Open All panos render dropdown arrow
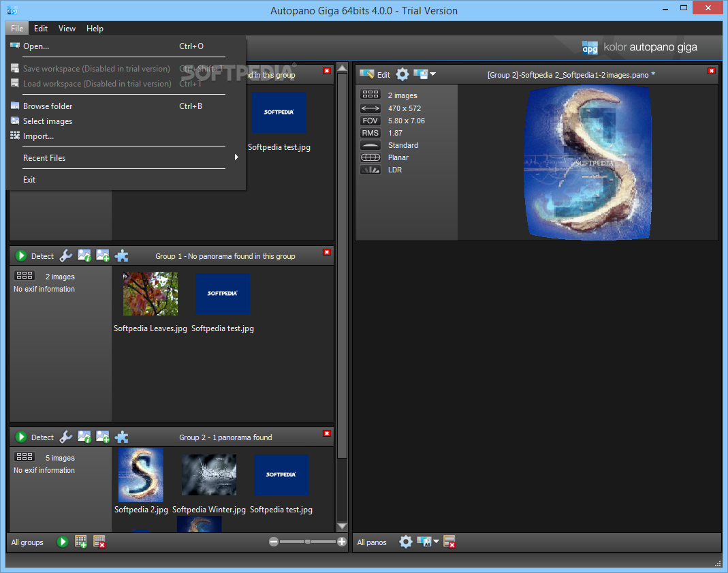Screen dimensions: 728x573 click(x=436, y=542)
